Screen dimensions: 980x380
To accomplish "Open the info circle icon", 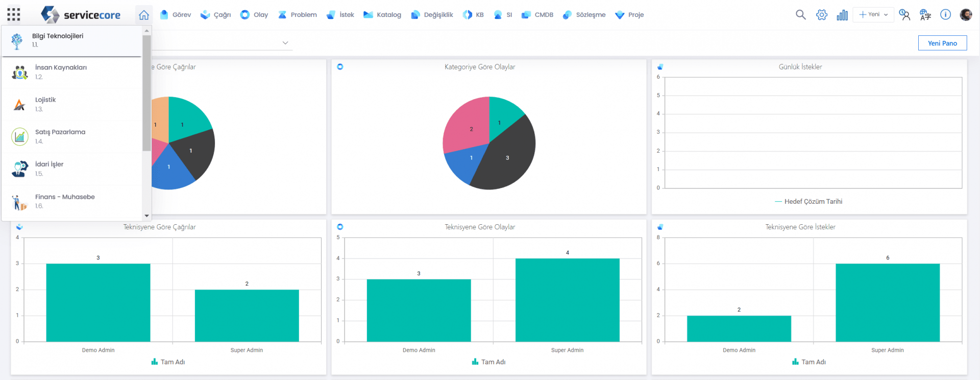I will [945, 15].
